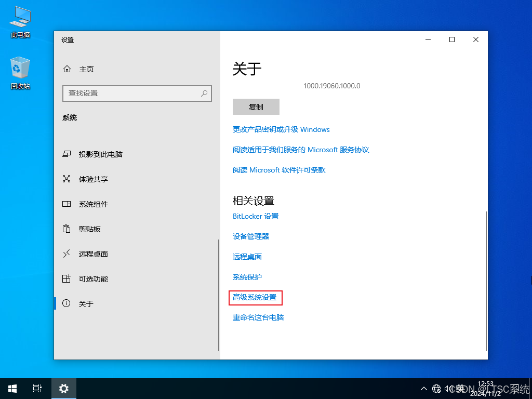Click the 关于 info circle icon
Viewport: 532px width, 399px height.
coord(66,303)
